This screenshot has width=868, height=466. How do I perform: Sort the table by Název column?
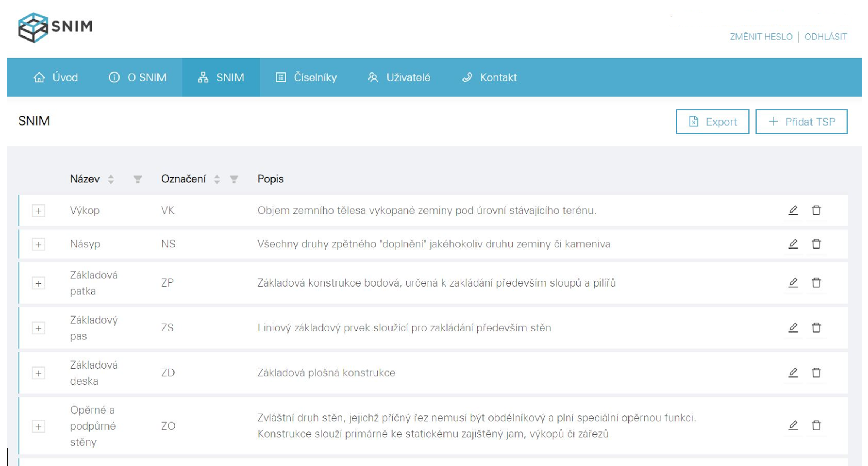click(x=110, y=179)
